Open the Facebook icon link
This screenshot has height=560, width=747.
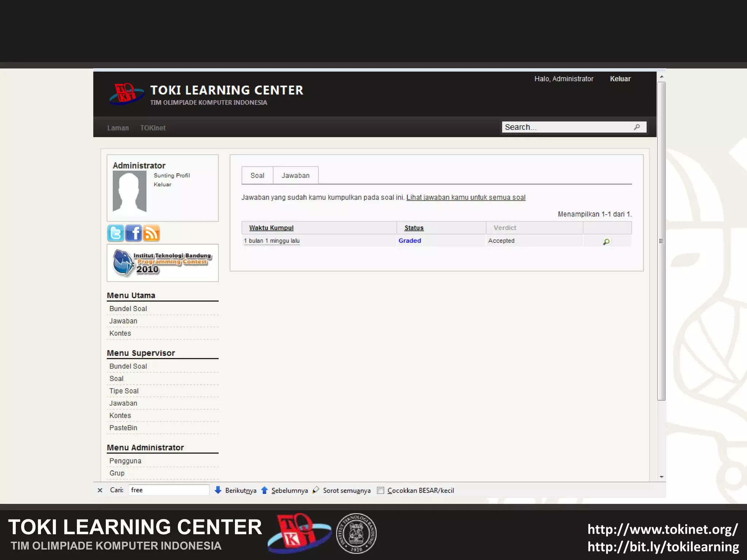tap(133, 233)
